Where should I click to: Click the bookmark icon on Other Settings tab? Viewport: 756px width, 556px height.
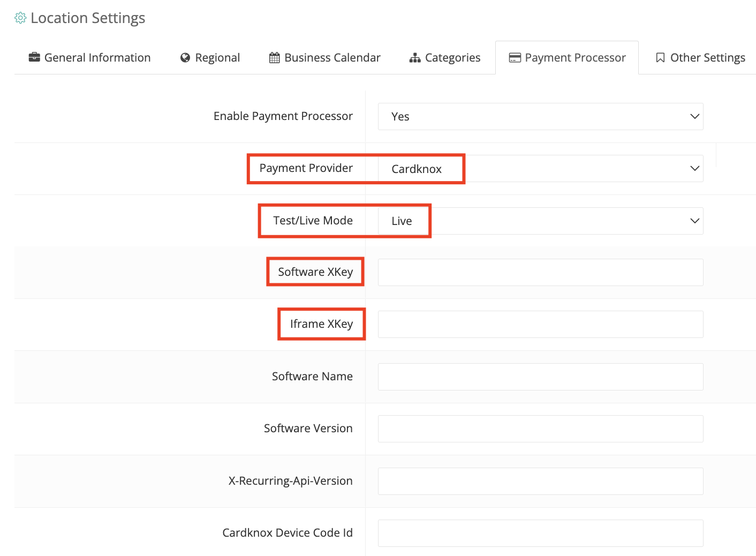661,58
